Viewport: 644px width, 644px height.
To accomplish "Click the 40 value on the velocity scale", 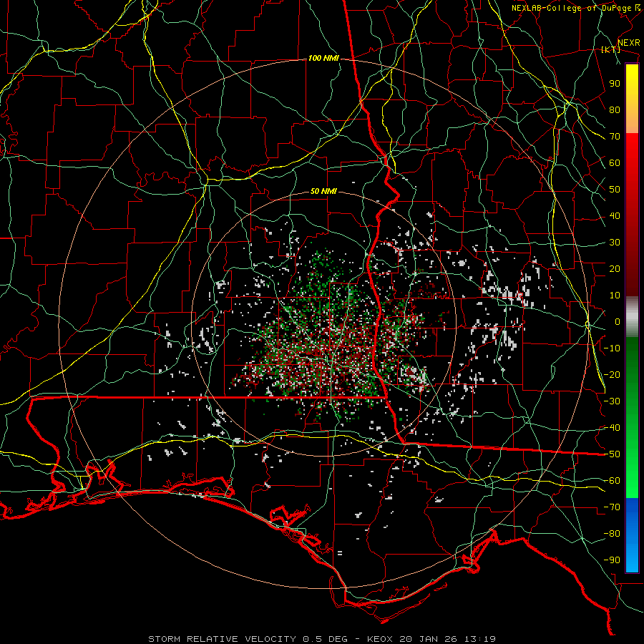I will pos(615,216).
